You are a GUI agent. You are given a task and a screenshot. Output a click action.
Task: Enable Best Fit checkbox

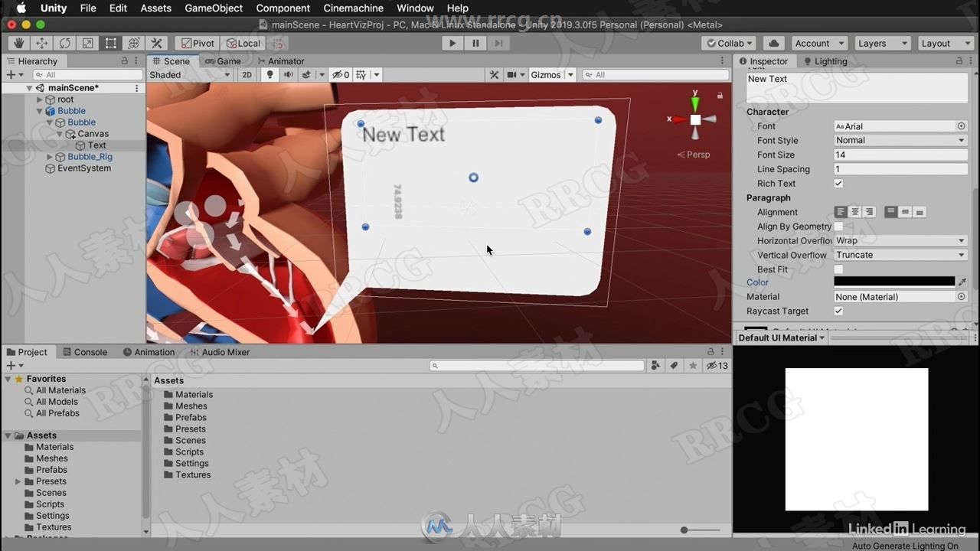[838, 269]
